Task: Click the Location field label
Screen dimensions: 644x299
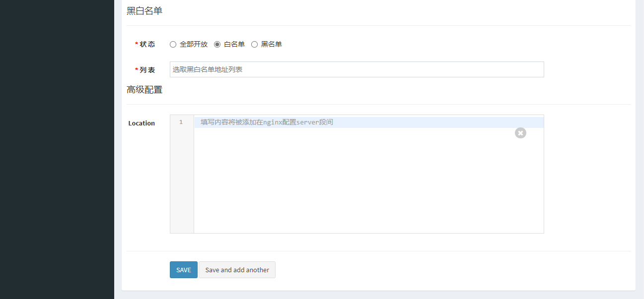Action: [x=142, y=123]
